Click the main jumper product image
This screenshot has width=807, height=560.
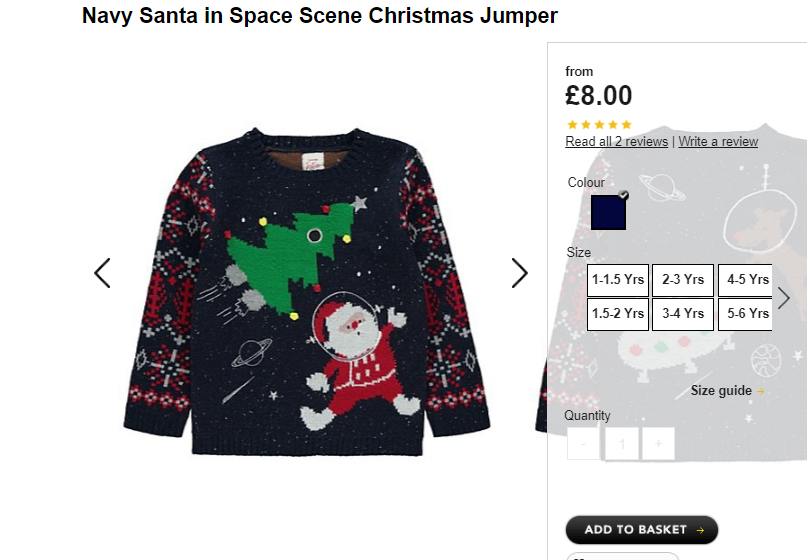(307, 291)
